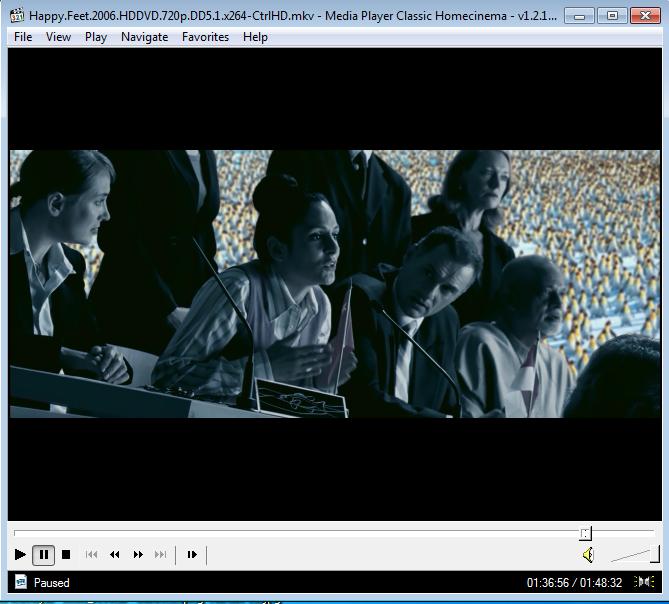Click the seek bar position handle
Viewport: 669px width, 604px height.
click(x=586, y=534)
